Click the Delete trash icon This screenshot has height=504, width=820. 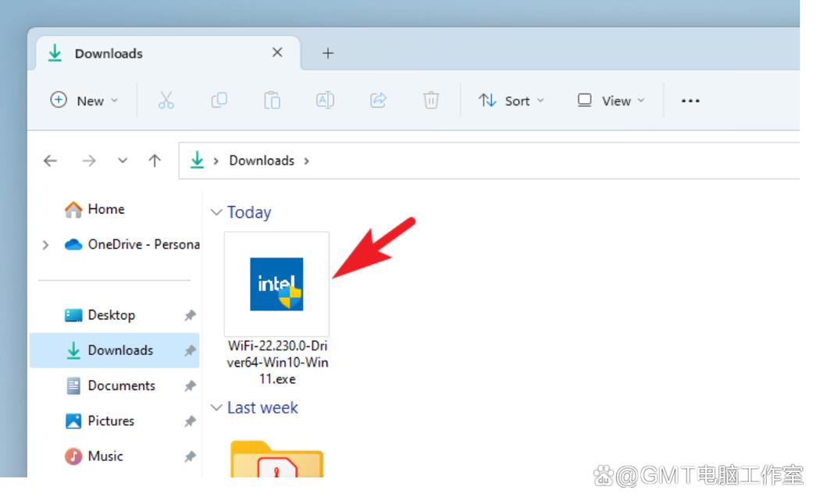431,101
